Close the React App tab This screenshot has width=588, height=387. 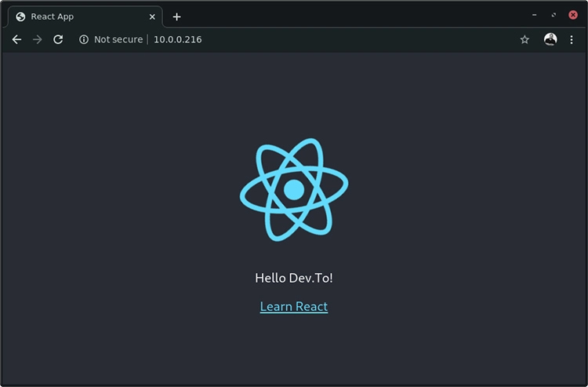coord(152,17)
